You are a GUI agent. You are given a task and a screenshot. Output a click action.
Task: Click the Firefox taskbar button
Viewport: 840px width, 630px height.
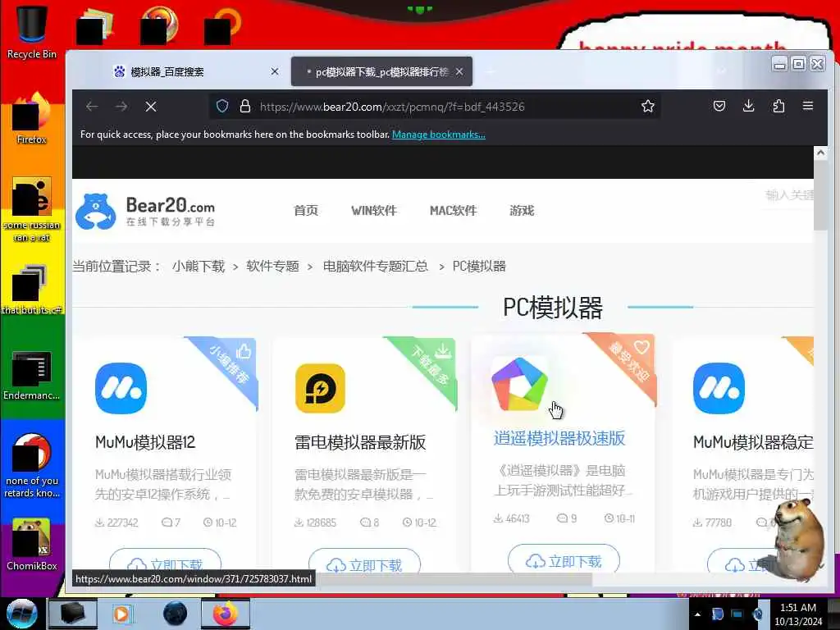tap(226, 614)
